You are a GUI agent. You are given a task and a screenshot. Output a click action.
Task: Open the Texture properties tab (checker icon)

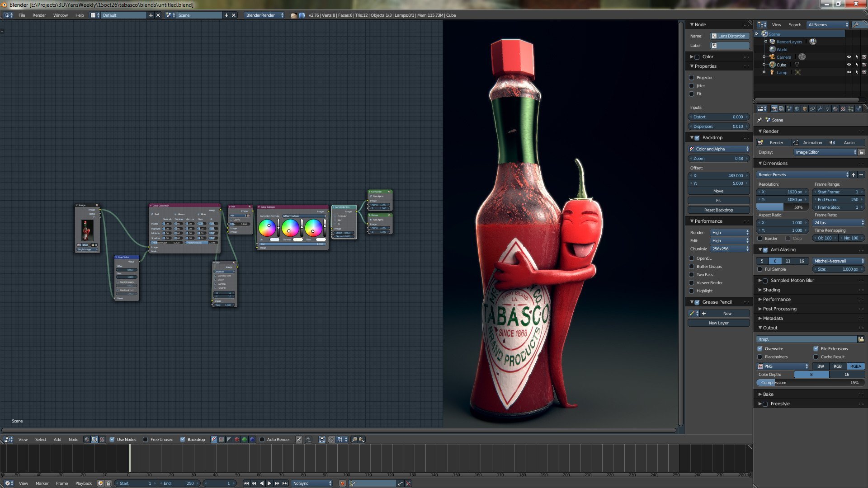(843, 109)
